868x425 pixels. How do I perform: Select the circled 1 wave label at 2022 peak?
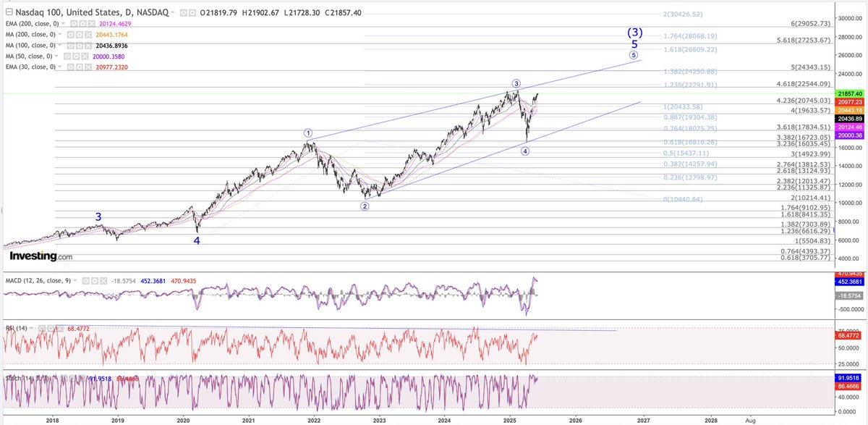coord(308,133)
